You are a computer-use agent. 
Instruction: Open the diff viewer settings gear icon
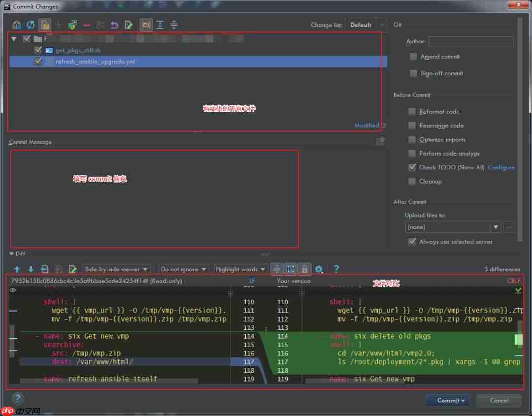pyautogui.click(x=320, y=269)
